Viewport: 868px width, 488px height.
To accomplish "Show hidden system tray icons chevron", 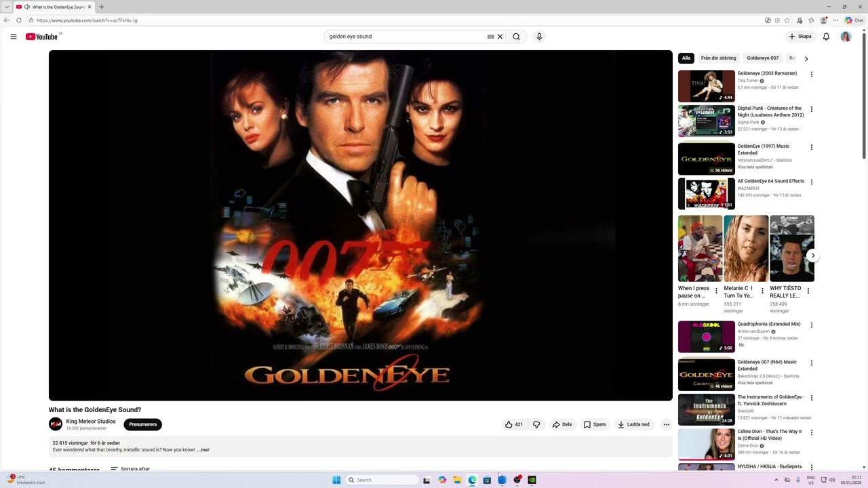I will [x=776, y=480].
